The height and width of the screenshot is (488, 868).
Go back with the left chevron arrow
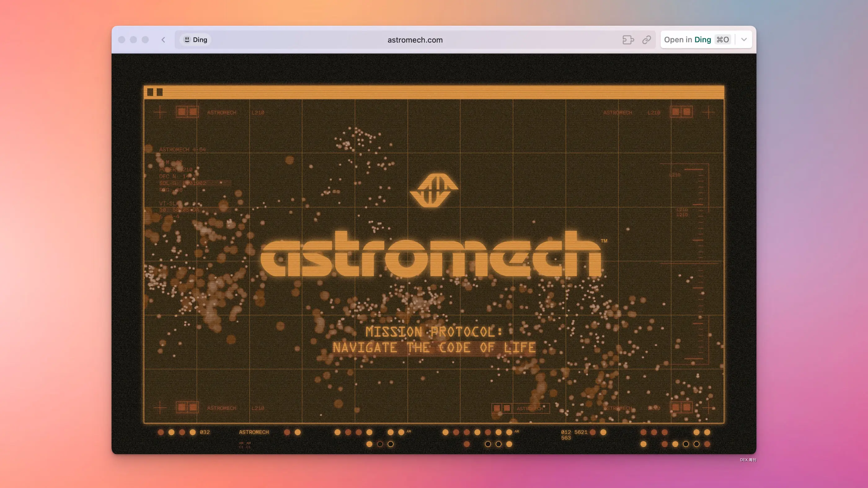[x=163, y=40]
